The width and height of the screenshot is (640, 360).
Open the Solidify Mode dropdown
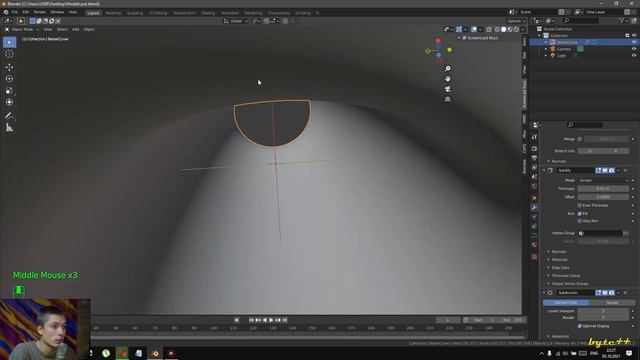click(x=603, y=180)
